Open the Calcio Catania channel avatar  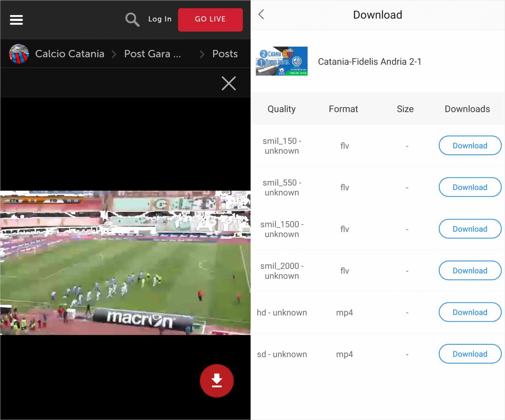tap(19, 54)
